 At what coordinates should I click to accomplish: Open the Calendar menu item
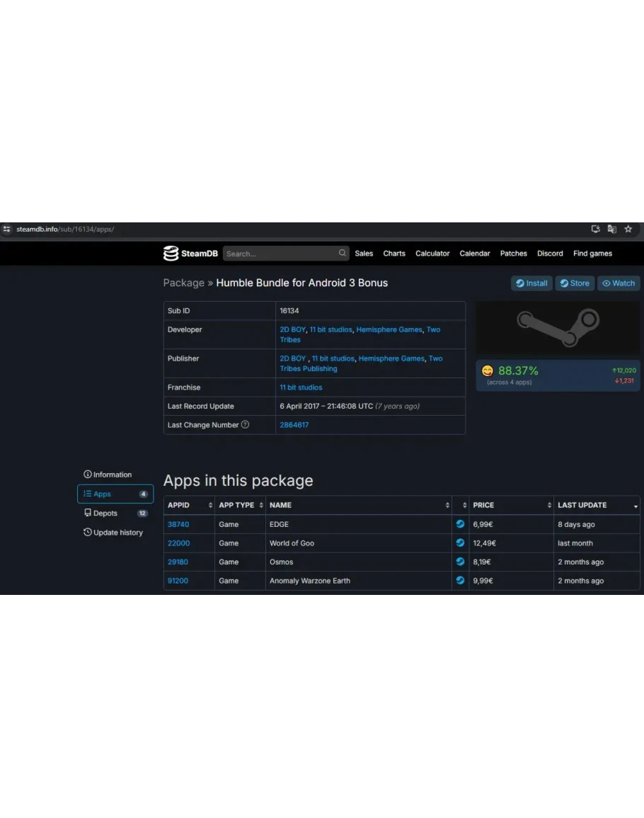point(475,254)
